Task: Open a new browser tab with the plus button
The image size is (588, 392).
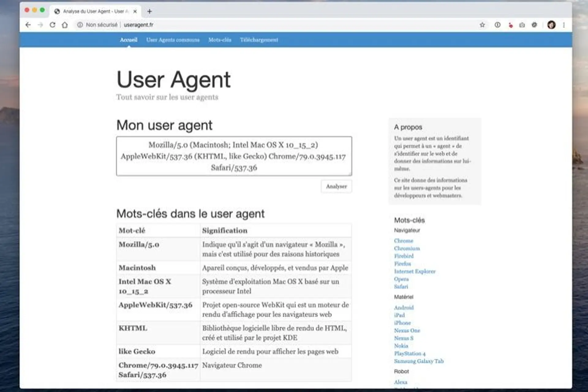Action: [149, 11]
